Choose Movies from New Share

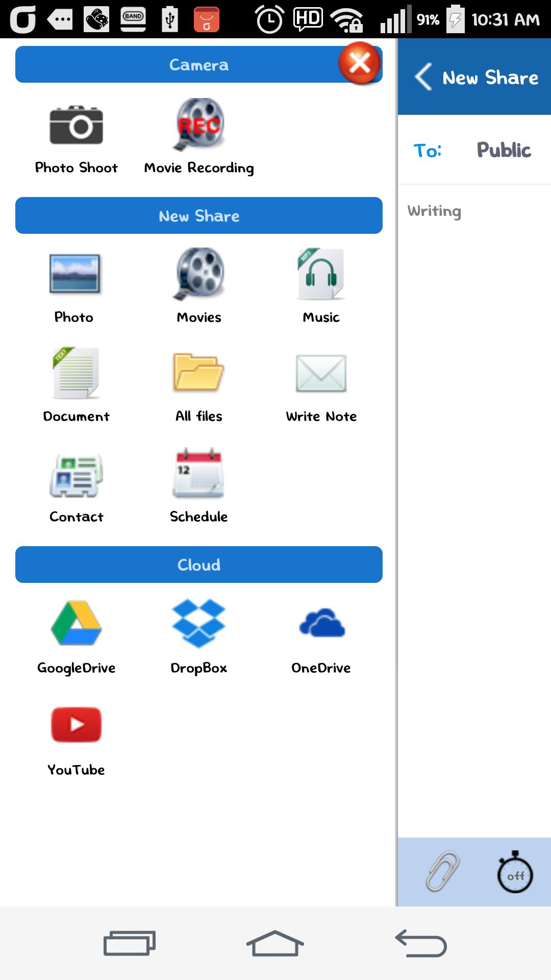[x=199, y=274]
